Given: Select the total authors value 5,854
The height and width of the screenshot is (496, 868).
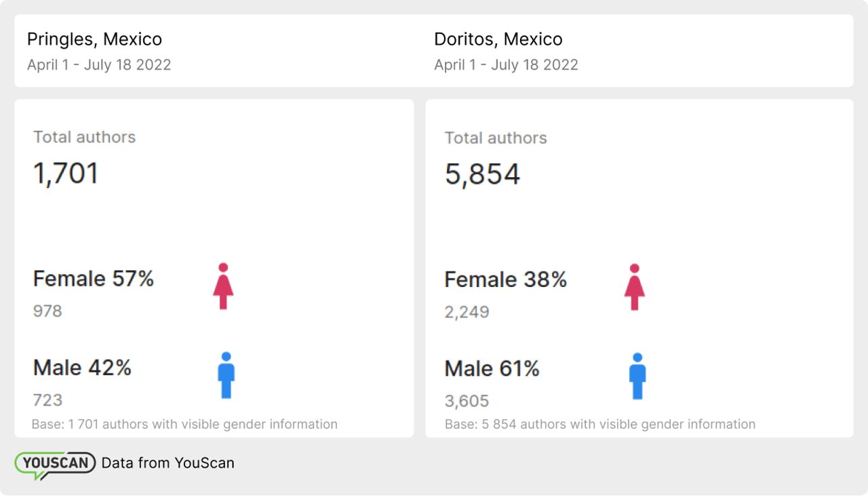Looking at the screenshot, I should pos(482,174).
